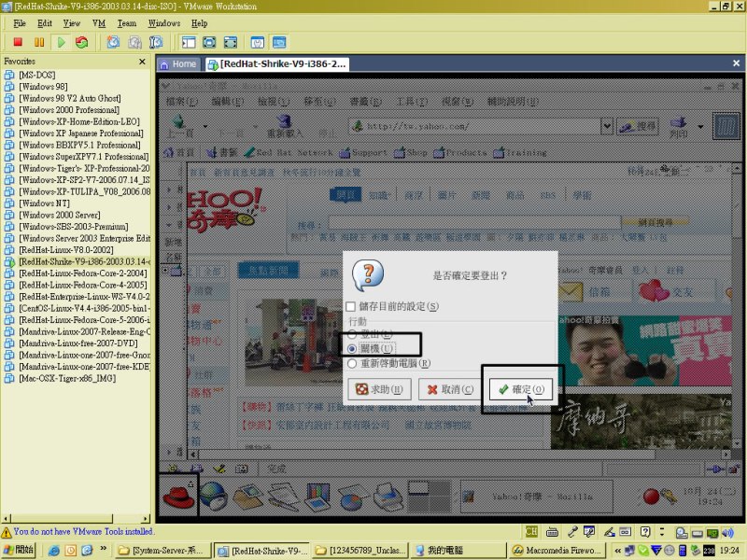Open the Mozilla URL history dropdown arrow
The image size is (747, 560).
pyautogui.click(x=606, y=126)
